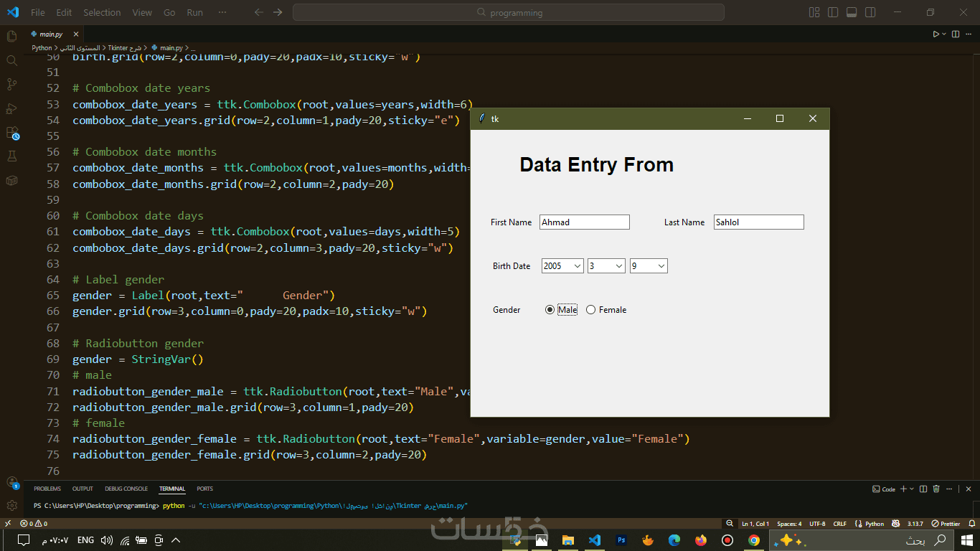Open the Edit menu
980x551 pixels.
click(64, 12)
